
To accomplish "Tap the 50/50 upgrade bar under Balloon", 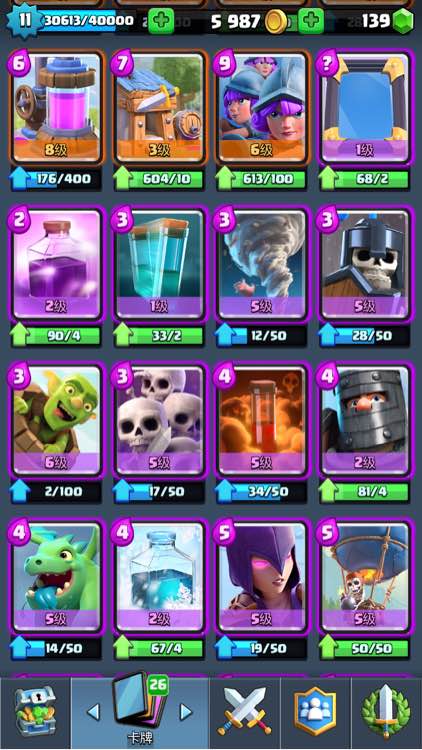I will [x=365, y=648].
